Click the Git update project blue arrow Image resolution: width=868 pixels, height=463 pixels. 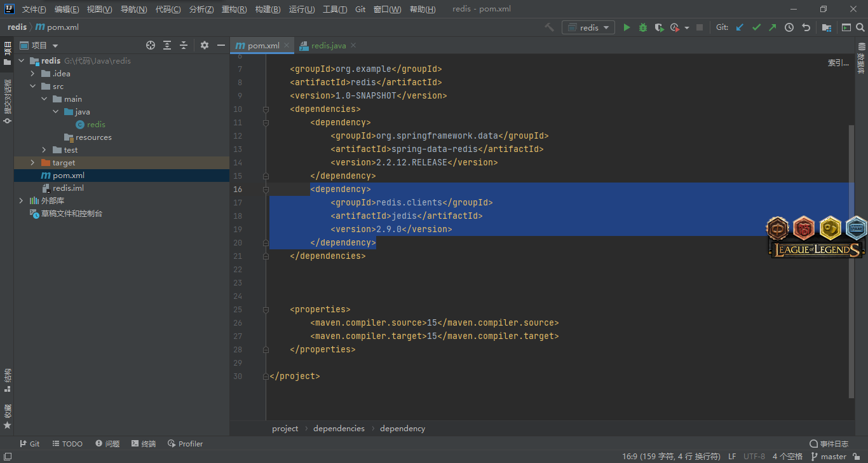pyautogui.click(x=740, y=27)
